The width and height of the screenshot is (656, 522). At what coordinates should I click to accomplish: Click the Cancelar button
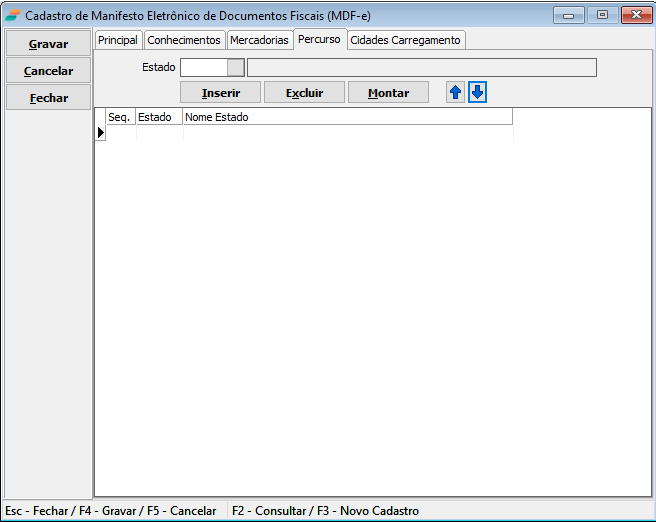coord(48,71)
